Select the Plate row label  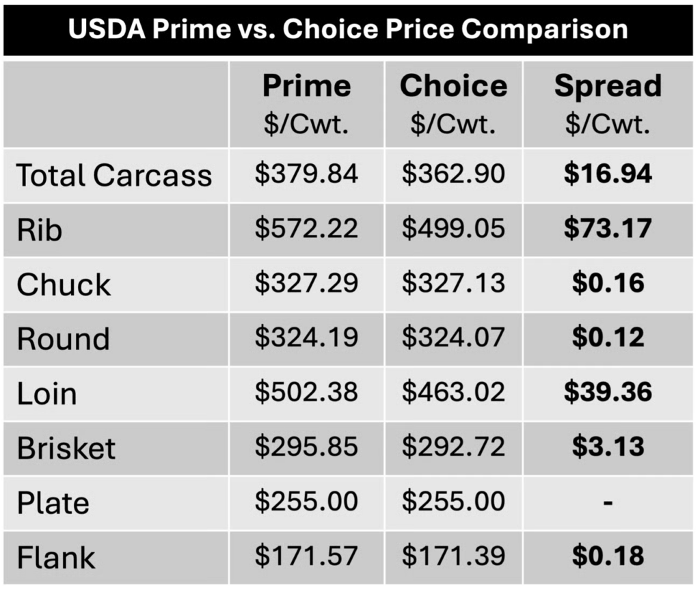click(53, 503)
